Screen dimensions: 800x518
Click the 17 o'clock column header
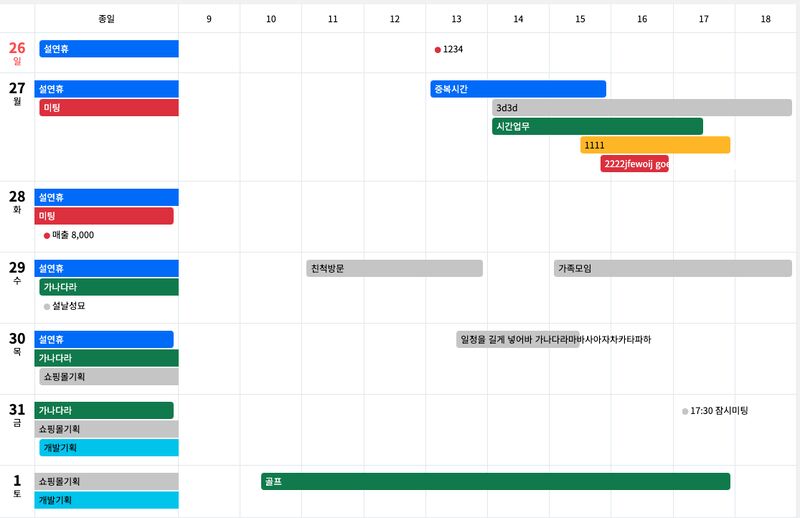(704, 19)
